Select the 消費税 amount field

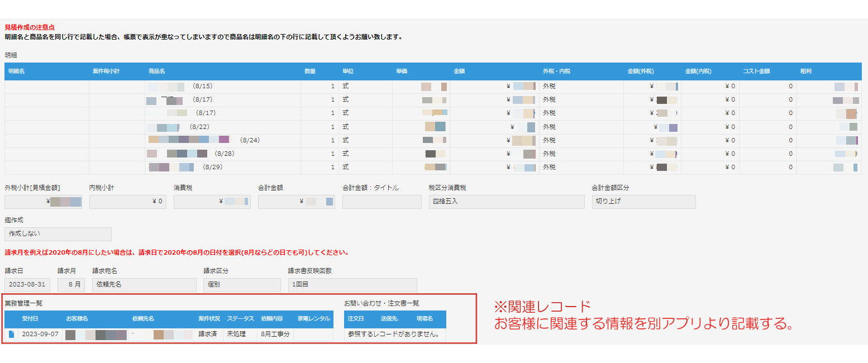pyautogui.click(x=212, y=202)
